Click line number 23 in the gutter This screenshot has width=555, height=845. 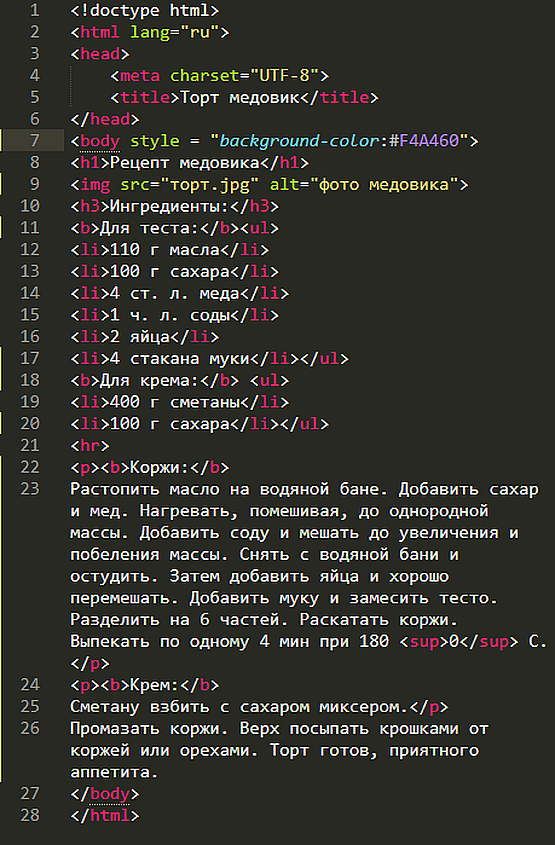pos(30,489)
